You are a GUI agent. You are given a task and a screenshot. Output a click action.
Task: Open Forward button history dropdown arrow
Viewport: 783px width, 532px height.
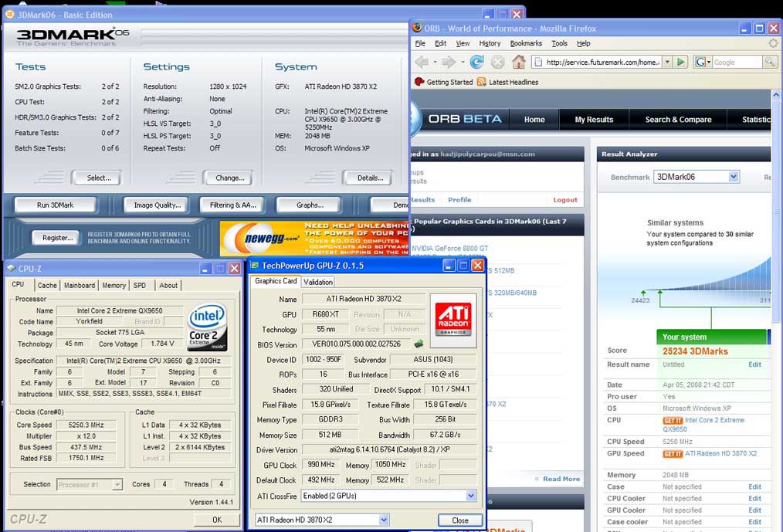pos(462,62)
